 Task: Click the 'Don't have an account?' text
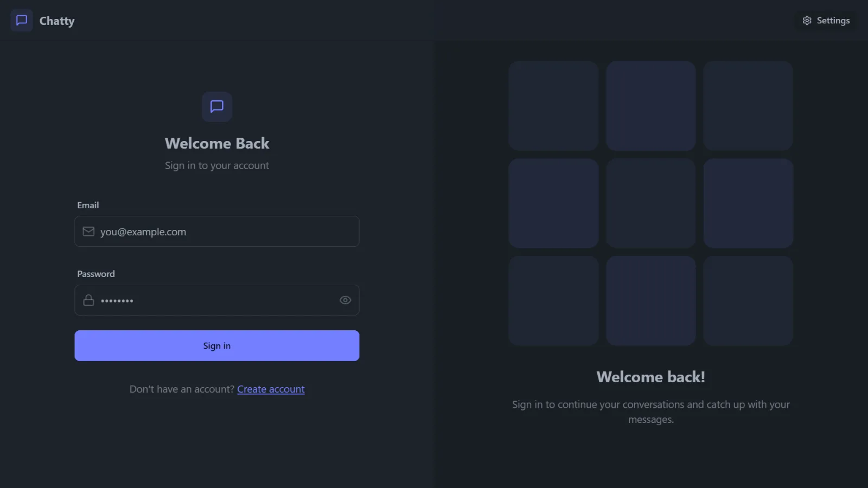coord(182,389)
